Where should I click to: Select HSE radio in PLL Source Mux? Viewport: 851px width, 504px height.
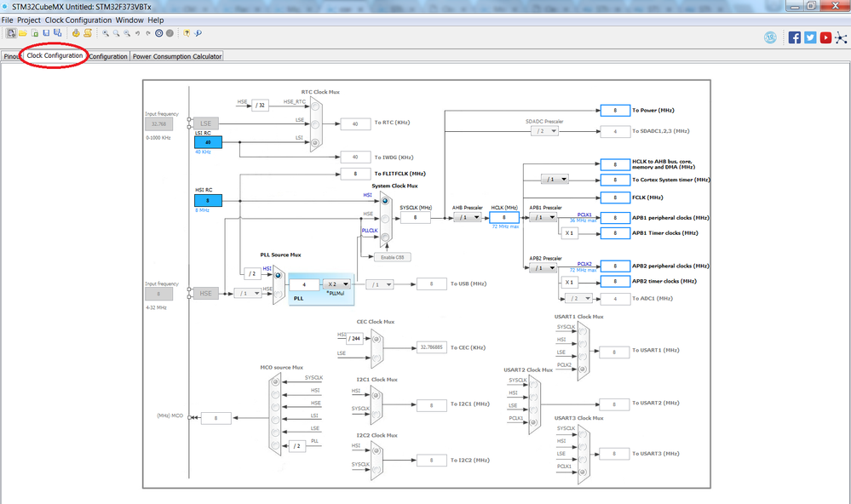click(x=278, y=294)
